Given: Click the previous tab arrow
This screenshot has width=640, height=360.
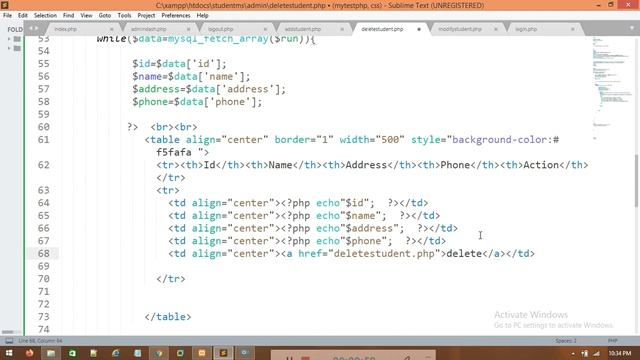Looking at the screenshot, I should [x=31, y=28].
